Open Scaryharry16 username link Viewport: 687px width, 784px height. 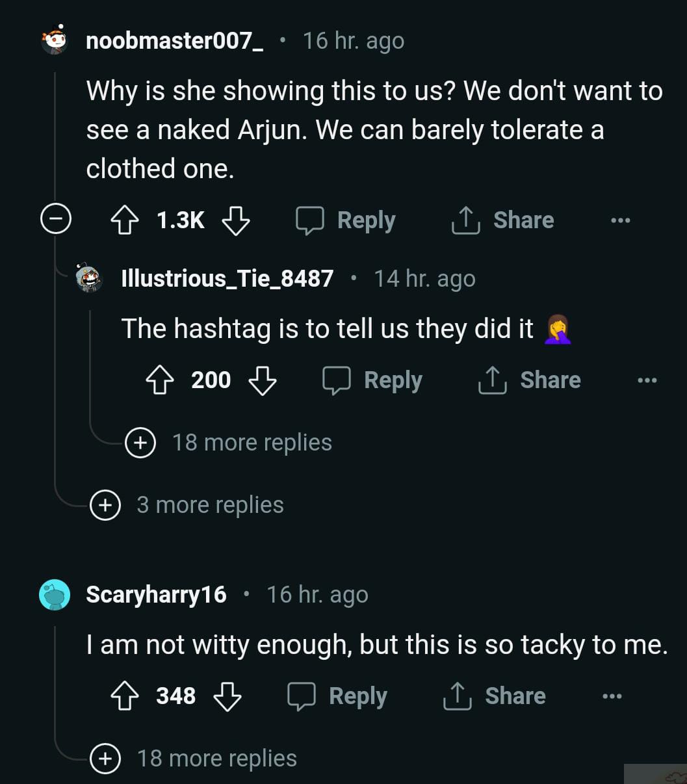156,595
